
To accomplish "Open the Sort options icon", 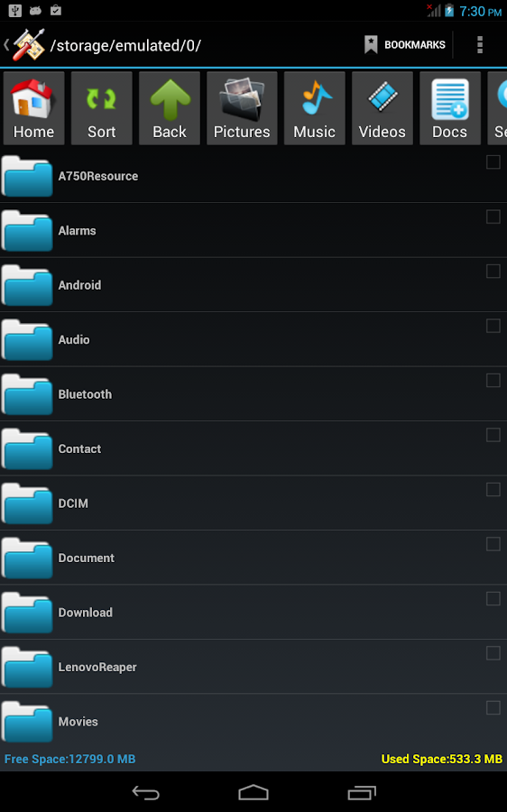I will coord(102,108).
